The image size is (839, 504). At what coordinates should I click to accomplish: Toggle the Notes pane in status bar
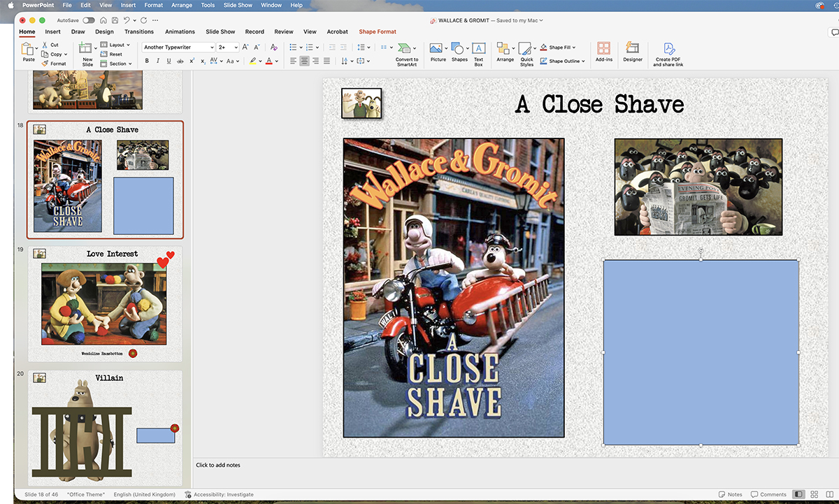pos(730,494)
